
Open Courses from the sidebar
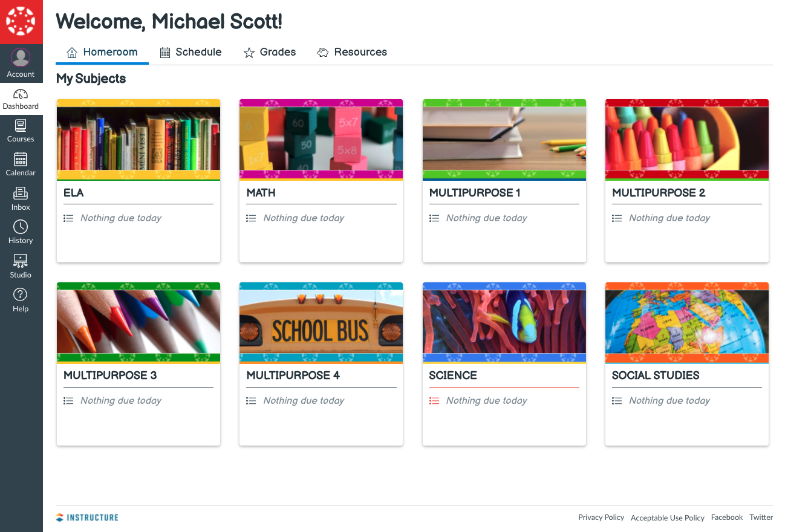point(21,130)
